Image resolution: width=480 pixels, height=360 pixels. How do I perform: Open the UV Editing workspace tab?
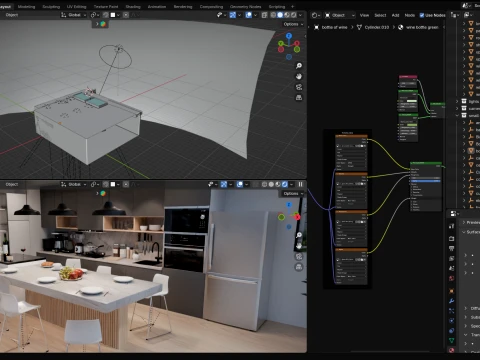[x=76, y=6]
